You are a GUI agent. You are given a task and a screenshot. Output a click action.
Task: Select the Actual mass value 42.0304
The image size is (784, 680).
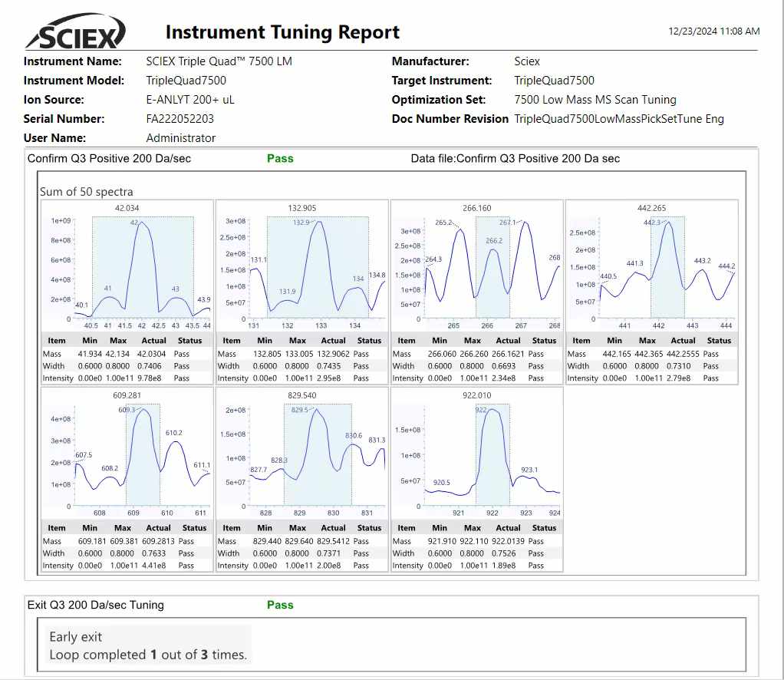tap(158, 355)
